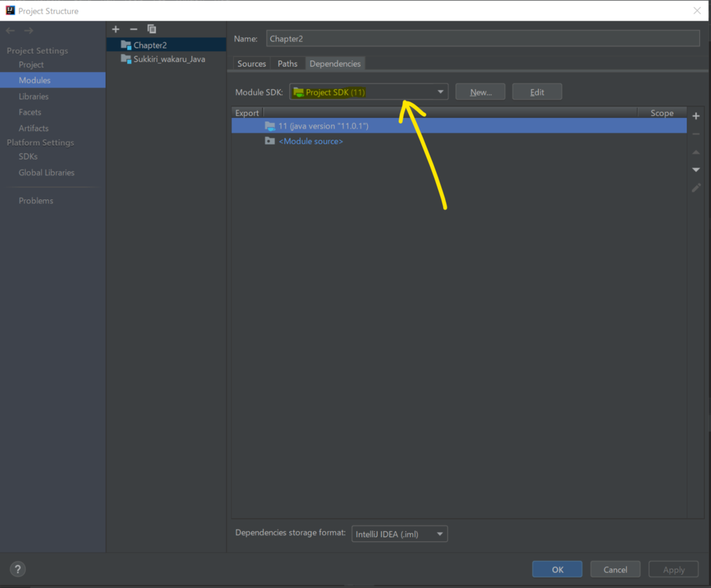
Task: Copy the selected module icon
Action: coord(151,29)
